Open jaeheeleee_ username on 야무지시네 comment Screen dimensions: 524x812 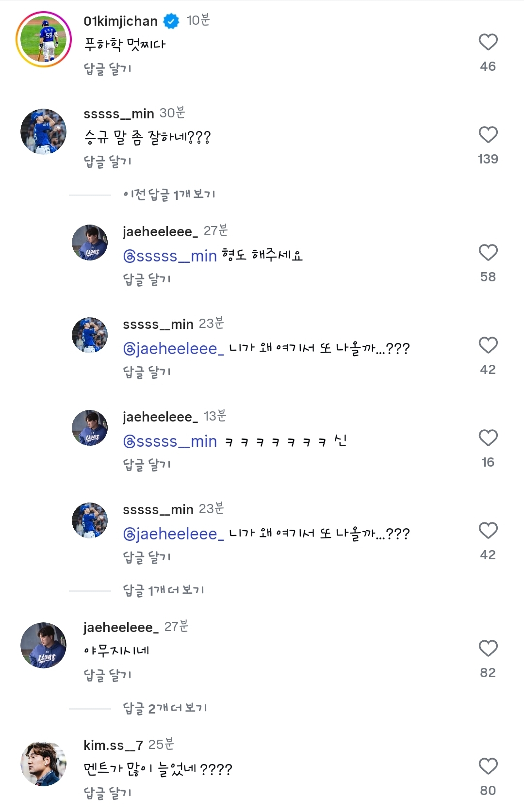click(121, 627)
